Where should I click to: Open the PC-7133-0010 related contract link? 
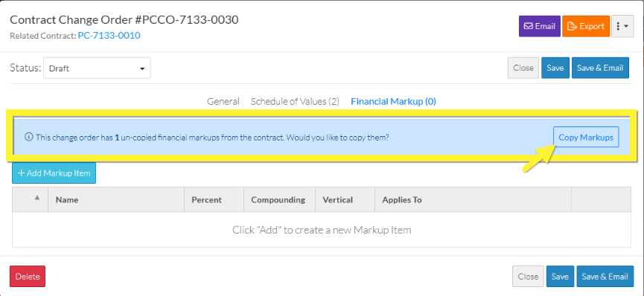click(x=109, y=36)
